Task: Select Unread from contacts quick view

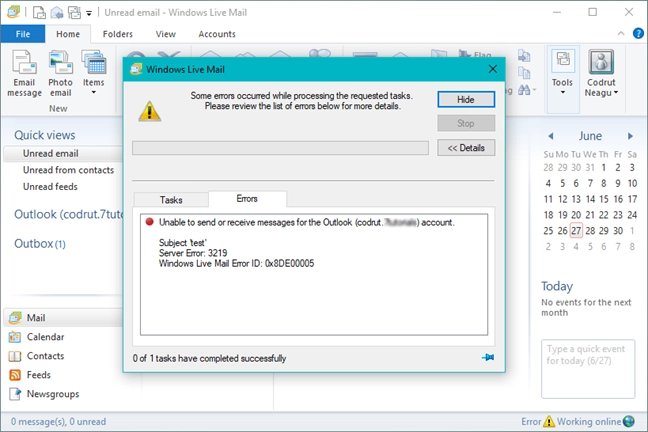Action: (68, 170)
